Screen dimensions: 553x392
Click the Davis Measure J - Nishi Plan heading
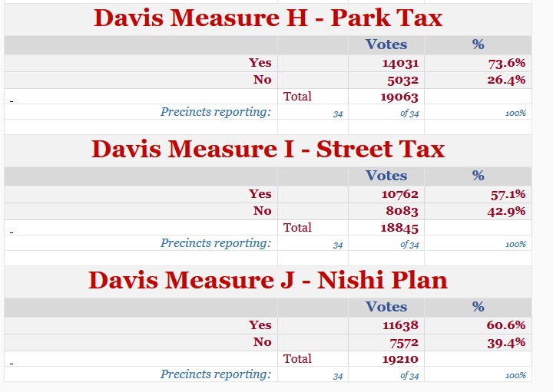[x=267, y=280]
